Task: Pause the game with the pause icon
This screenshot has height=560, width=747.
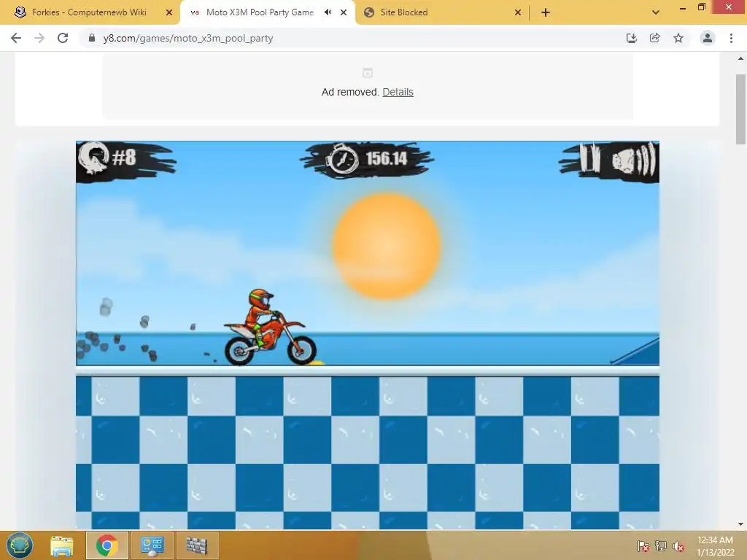Action: coord(590,158)
